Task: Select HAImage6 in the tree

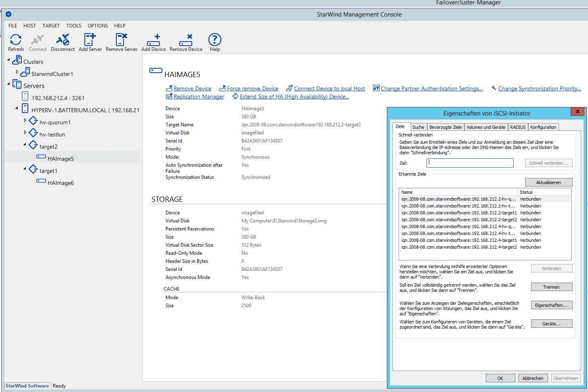Action: pyautogui.click(x=61, y=183)
